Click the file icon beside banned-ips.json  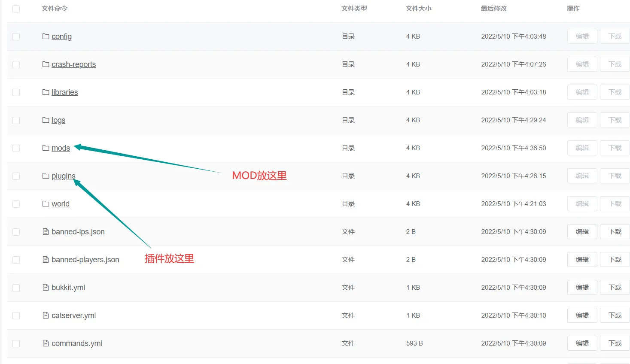[x=46, y=232]
